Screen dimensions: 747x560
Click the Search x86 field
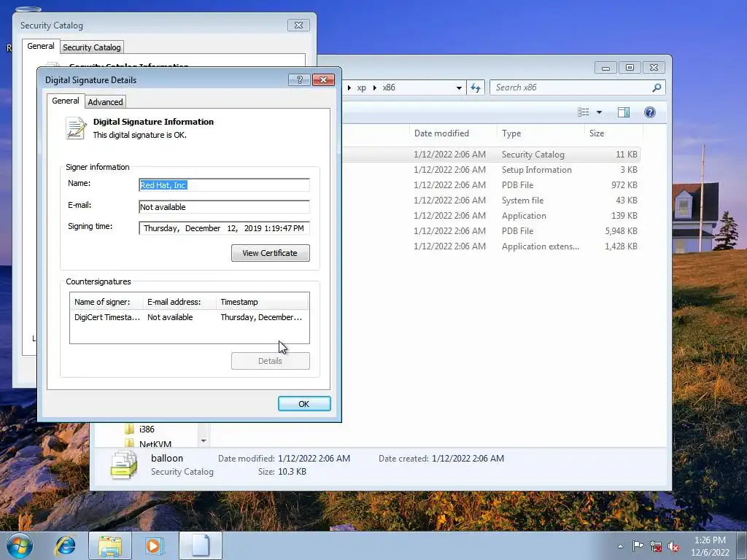tap(577, 87)
